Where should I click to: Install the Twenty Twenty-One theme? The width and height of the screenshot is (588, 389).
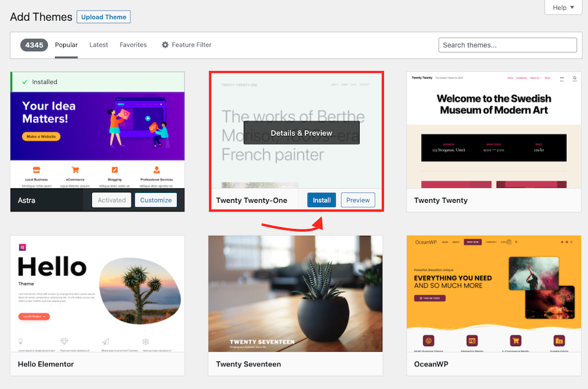tap(322, 200)
